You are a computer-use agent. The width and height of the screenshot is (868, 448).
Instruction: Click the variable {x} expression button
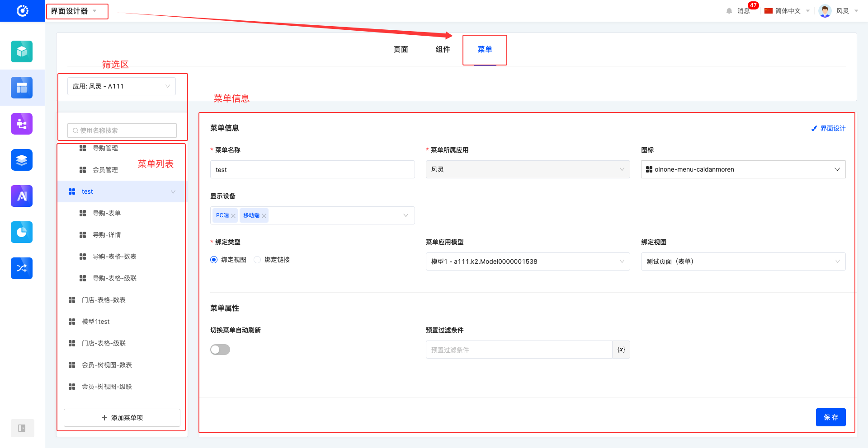pos(621,350)
